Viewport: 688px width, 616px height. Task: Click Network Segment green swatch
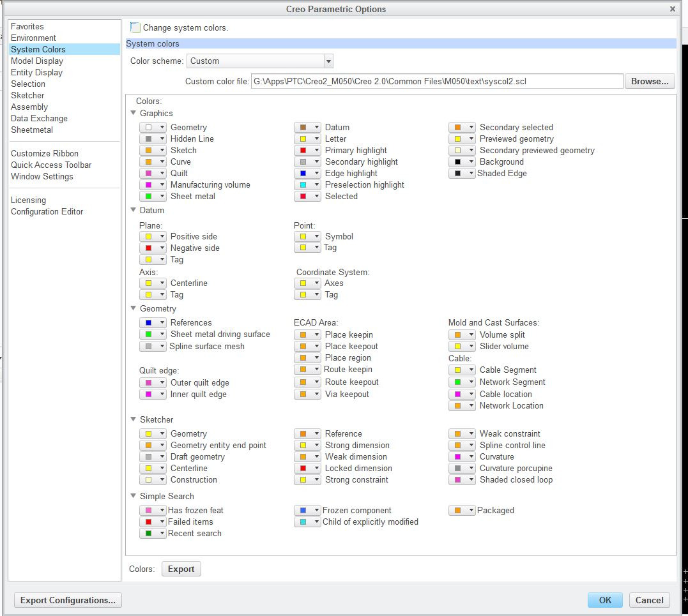457,382
